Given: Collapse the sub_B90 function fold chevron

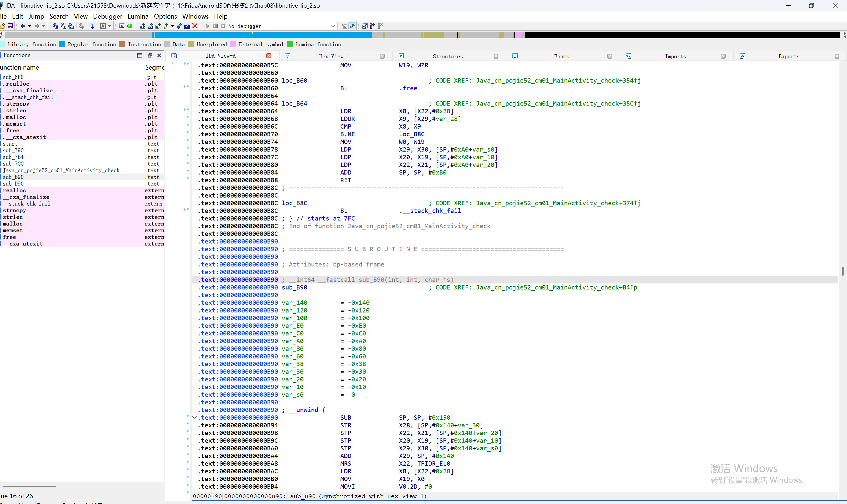Looking at the screenshot, I should tap(194, 417).
